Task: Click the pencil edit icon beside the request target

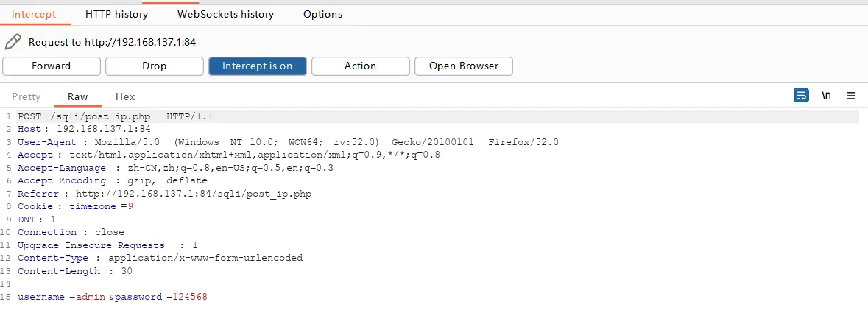Action: 13,42
